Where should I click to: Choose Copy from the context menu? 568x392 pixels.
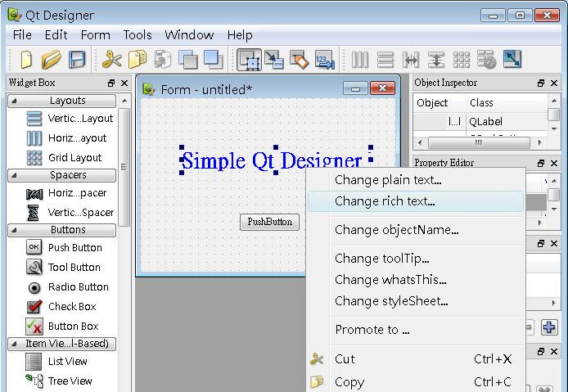point(416,382)
